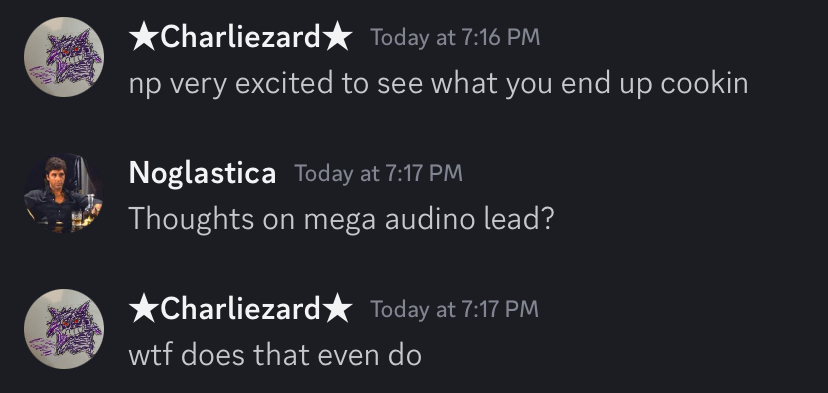Click the word 'cookin' in the first message
The width and height of the screenshot is (828, 393).
point(704,83)
